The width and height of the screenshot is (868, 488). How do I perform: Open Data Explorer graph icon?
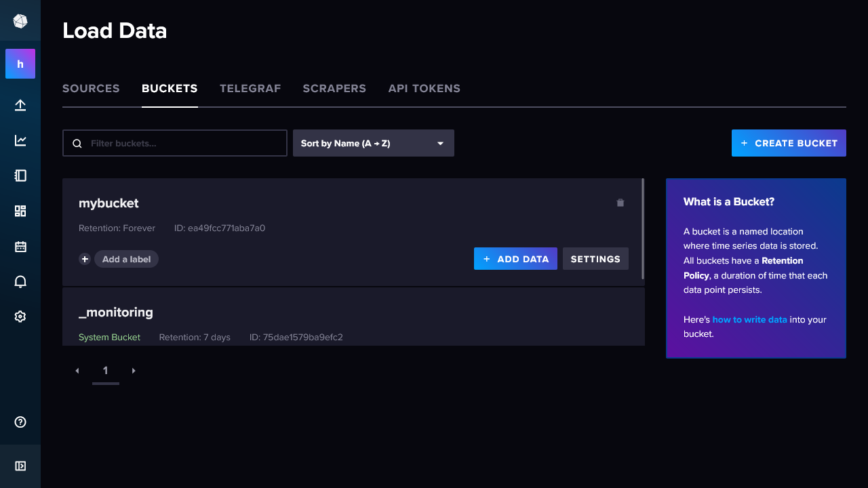(20, 140)
